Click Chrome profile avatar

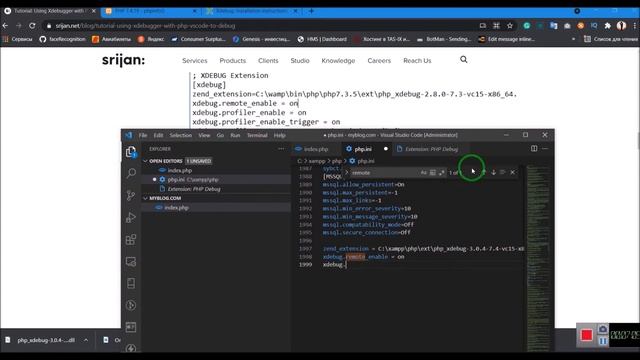(x=621, y=26)
